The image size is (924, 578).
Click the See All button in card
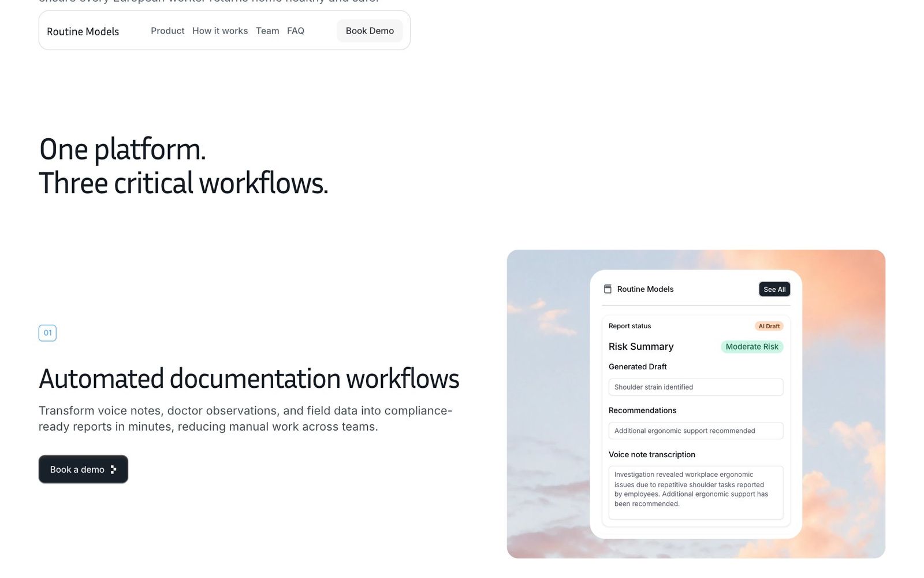point(774,289)
